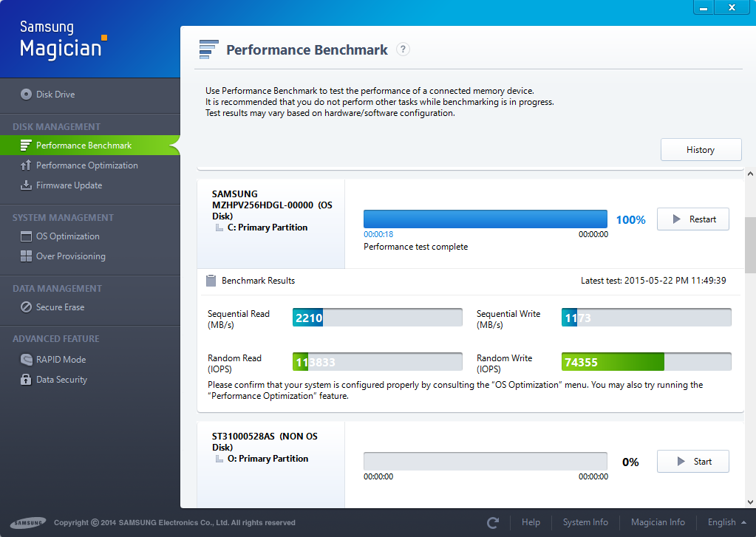
Task: Click the Performance Benchmark header icon
Action: (208, 49)
